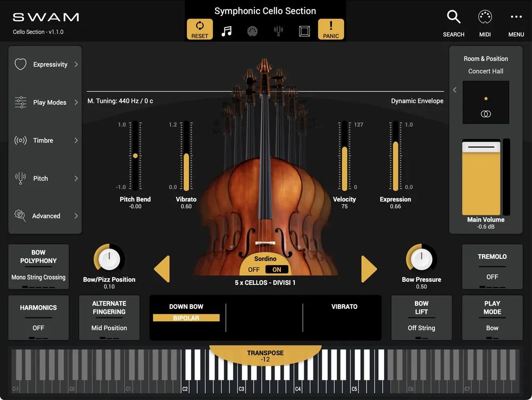Click the DOWN BOW label

click(x=186, y=306)
